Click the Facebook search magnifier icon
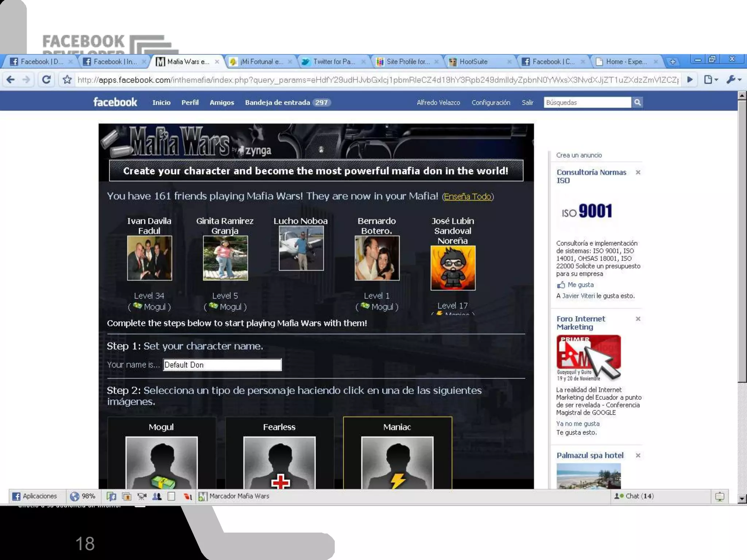 [x=637, y=102]
